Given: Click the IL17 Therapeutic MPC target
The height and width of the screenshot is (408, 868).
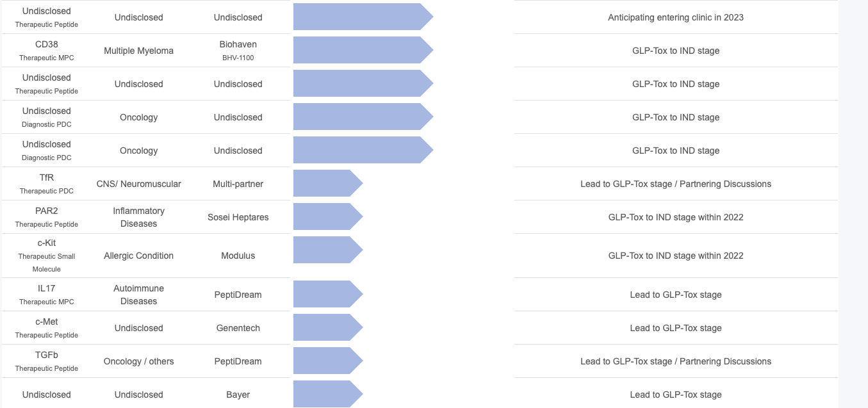Looking at the screenshot, I should [x=47, y=295].
